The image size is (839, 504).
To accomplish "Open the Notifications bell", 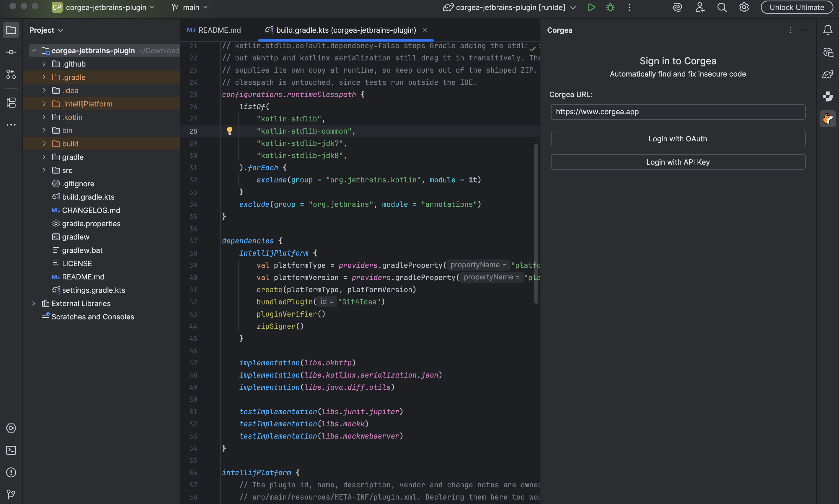I will coord(827,30).
